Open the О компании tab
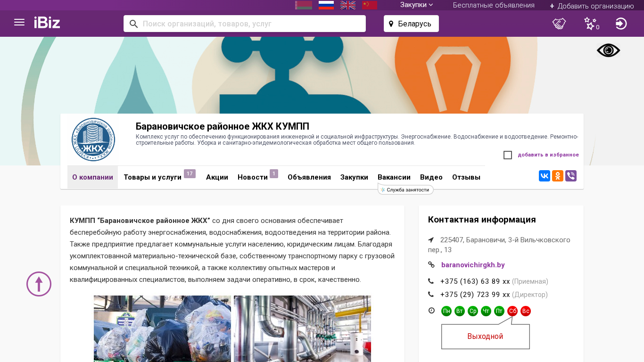 coord(92,177)
